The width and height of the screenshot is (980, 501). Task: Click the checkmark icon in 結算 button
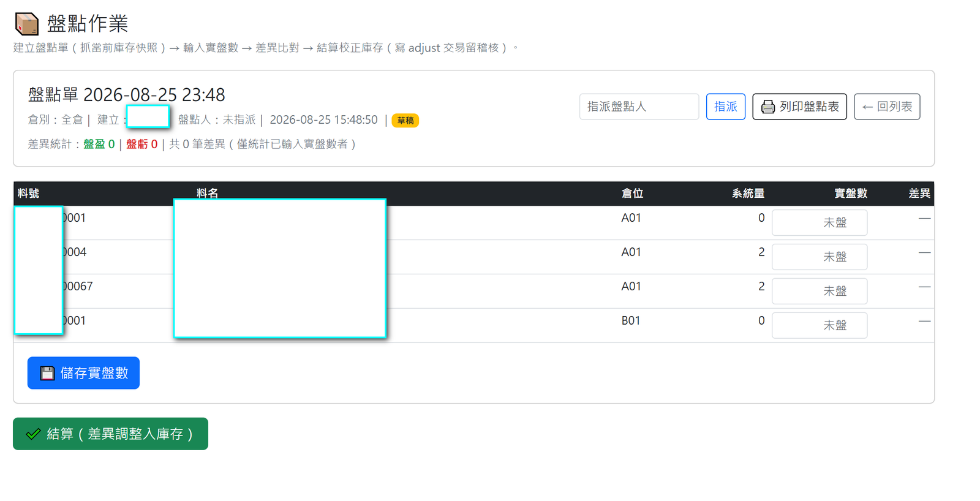click(33, 434)
